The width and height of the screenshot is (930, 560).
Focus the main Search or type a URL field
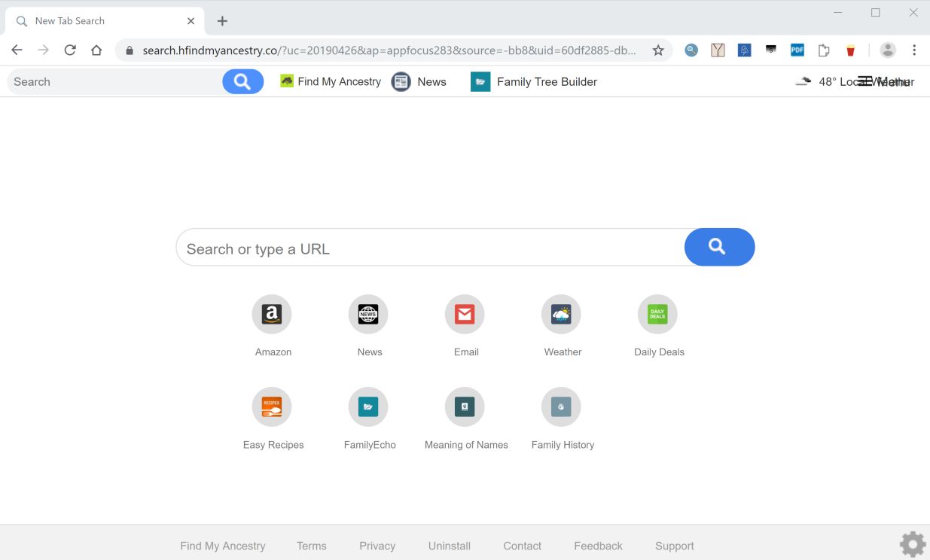pos(430,247)
